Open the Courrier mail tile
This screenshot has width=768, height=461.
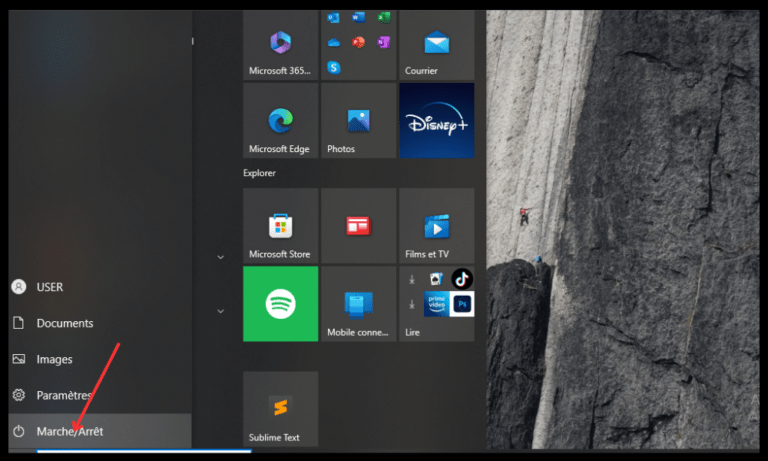click(x=436, y=45)
